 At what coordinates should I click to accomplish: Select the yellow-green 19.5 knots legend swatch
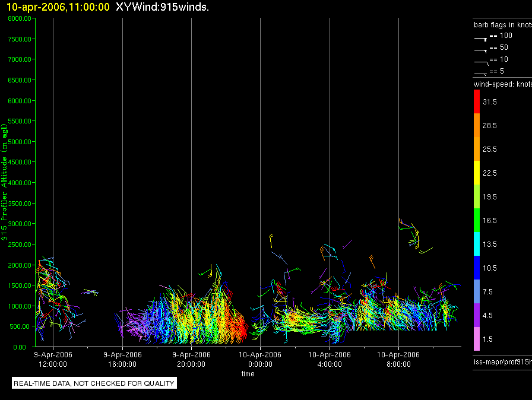pos(477,196)
